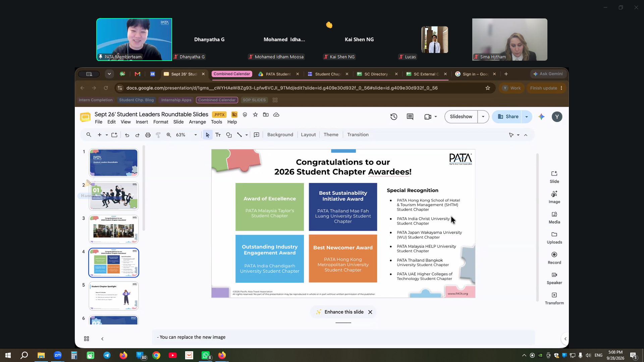The height and width of the screenshot is (362, 644).
Task: Open the Slideshow dropdown arrow
Action: [483, 117]
